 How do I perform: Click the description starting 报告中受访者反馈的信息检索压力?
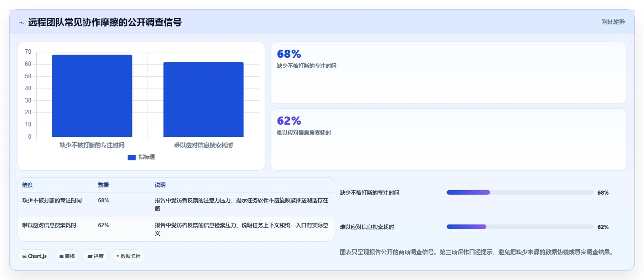pyautogui.click(x=242, y=229)
